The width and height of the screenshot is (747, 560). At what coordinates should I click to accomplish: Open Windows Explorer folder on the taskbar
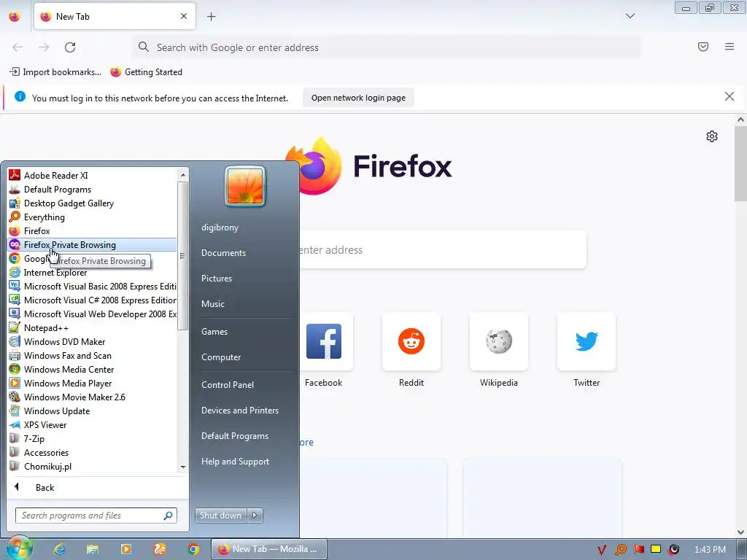pyautogui.click(x=93, y=549)
